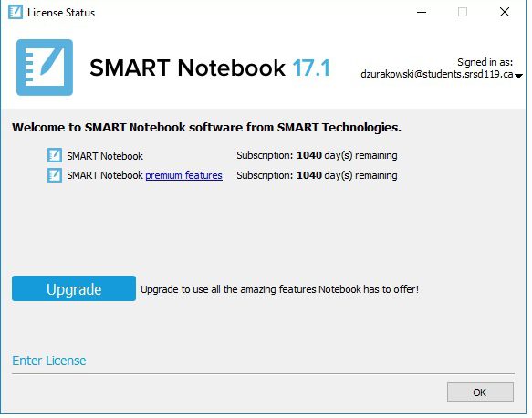Click the icon beside SMART Notebook subscription row
Screen dimensions: 532x418
54,155
